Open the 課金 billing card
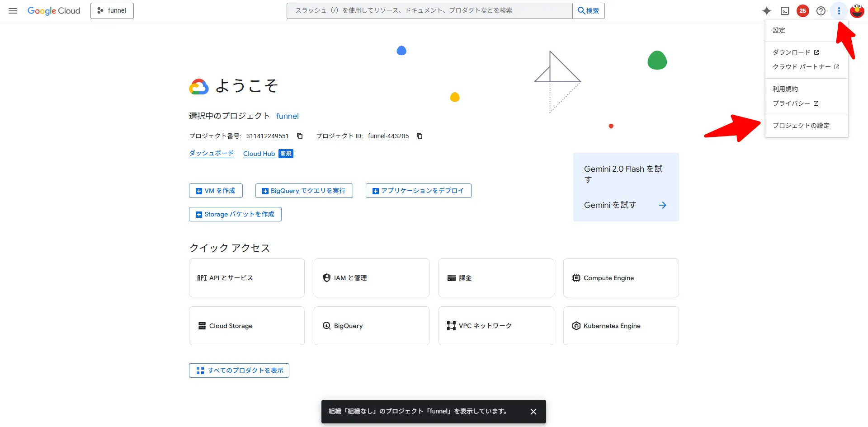Viewport: 868px width, 427px height. point(496,278)
